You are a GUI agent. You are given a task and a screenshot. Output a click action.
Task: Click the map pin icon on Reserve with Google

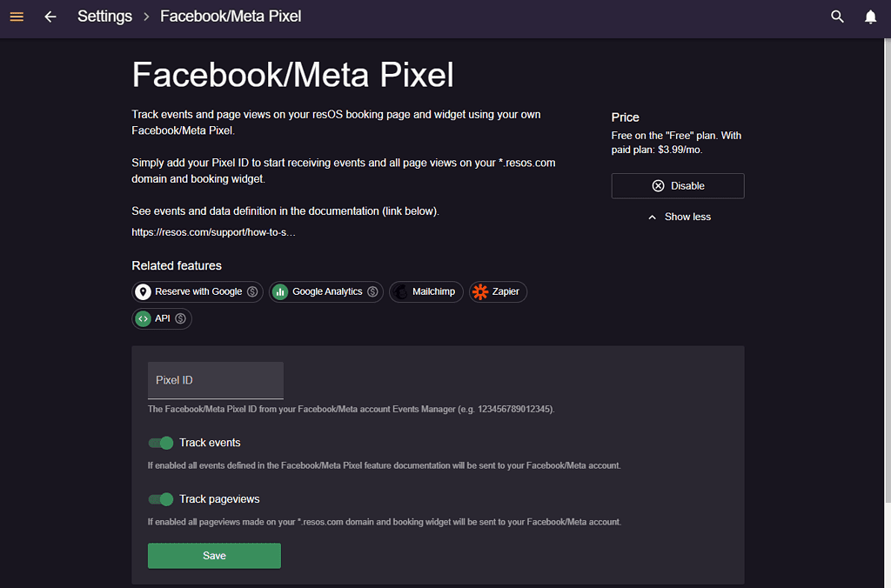[x=144, y=291]
